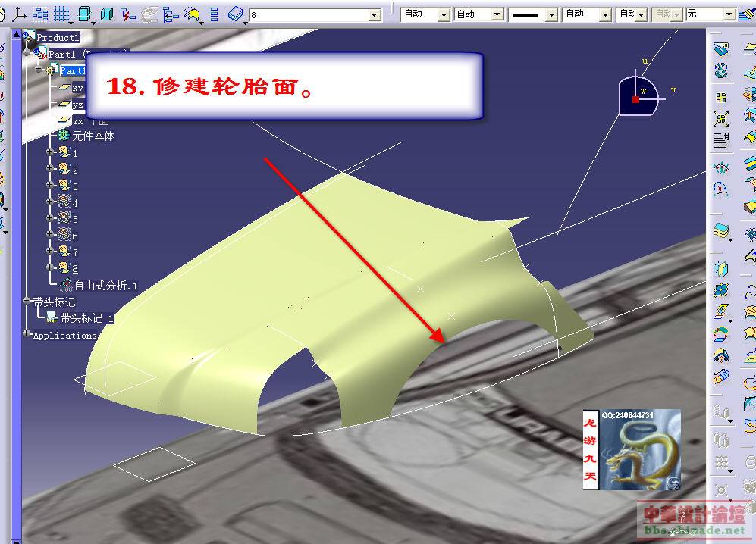This screenshot has height=544, width=756.
Task: Select 自由式分析.1 tree item
Action: (x=105, y=286)
